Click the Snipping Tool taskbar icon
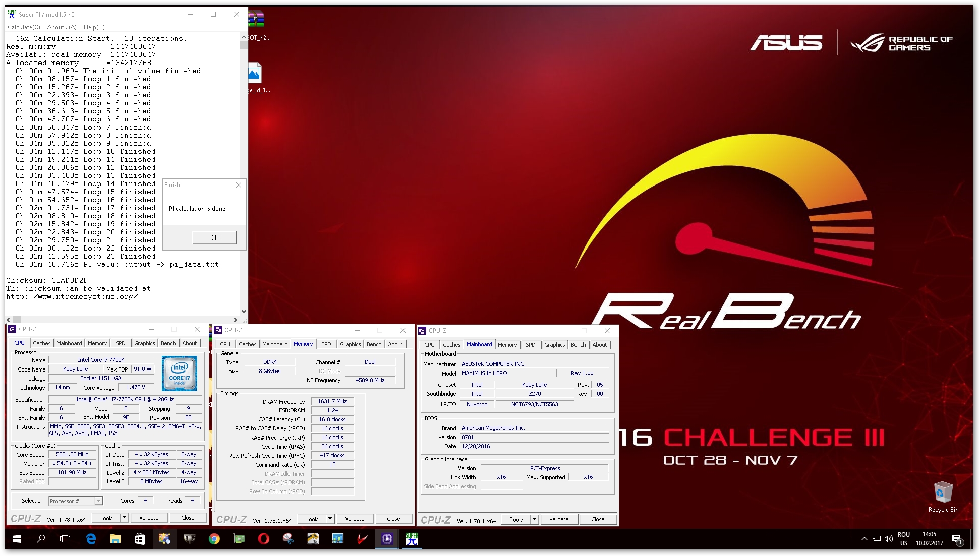The image size is (980, 556). click(x=288, y=539)
